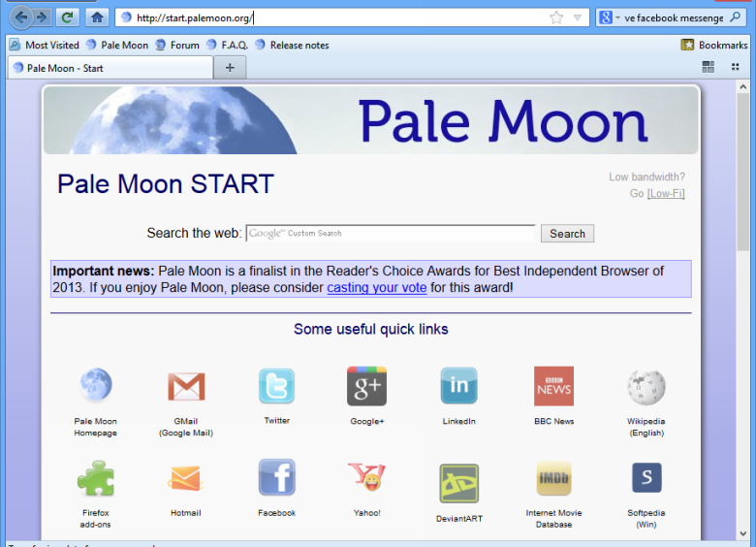
Task: Open the Wikipedia quick link icon
Action: [646, 386]
